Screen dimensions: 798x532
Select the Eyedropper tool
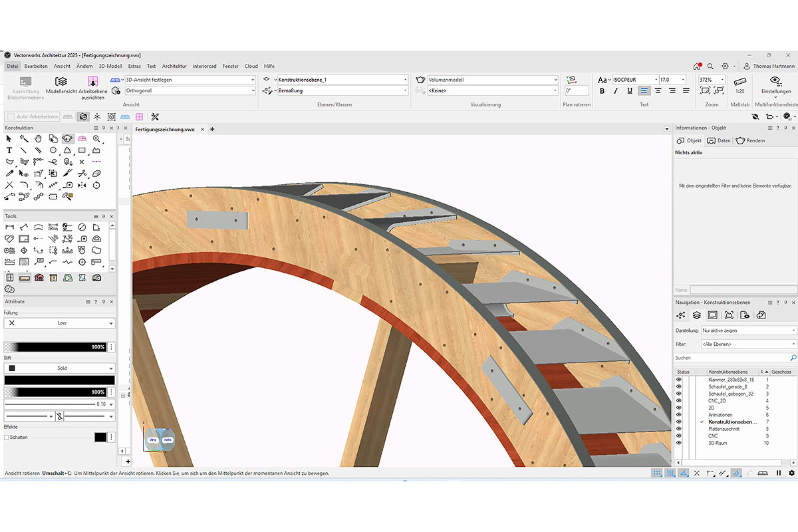(9, 174)
